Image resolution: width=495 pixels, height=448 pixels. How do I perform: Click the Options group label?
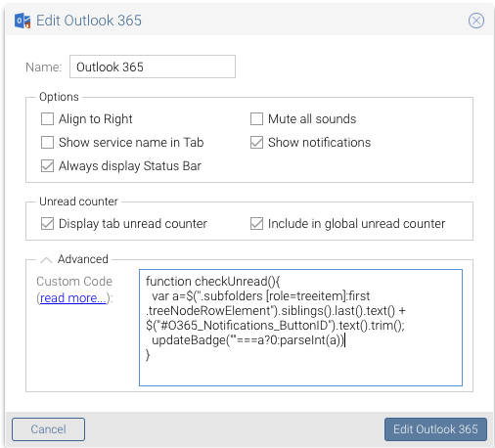tap(59, 97)
